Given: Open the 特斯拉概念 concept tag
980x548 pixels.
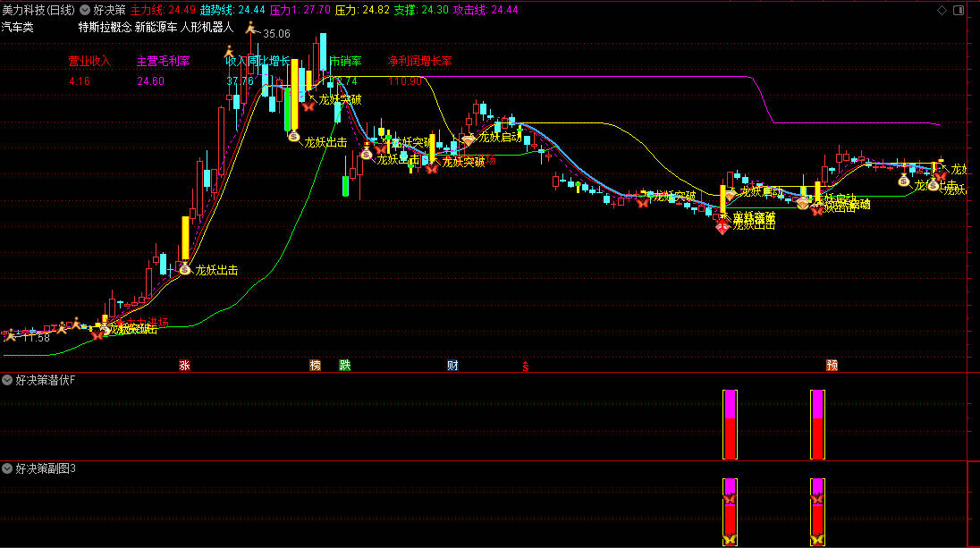Looking at the screenshot, I should click(105, 28).
